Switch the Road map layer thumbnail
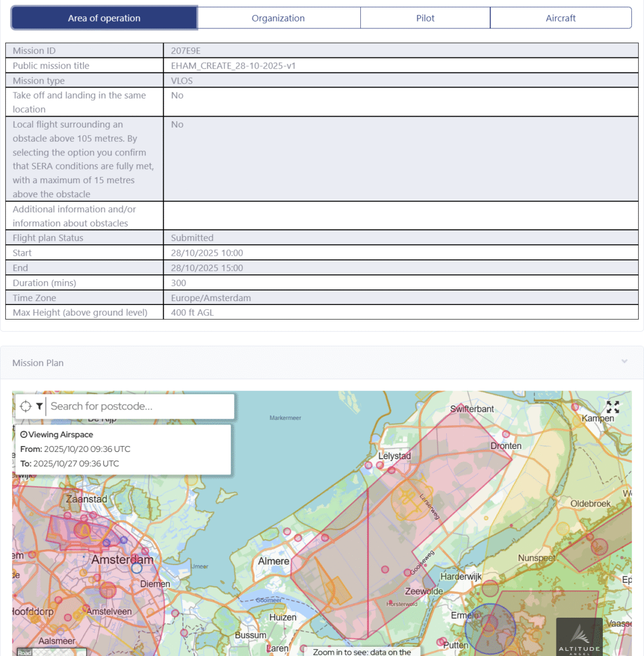644x656 pixels. coord(51,652)
